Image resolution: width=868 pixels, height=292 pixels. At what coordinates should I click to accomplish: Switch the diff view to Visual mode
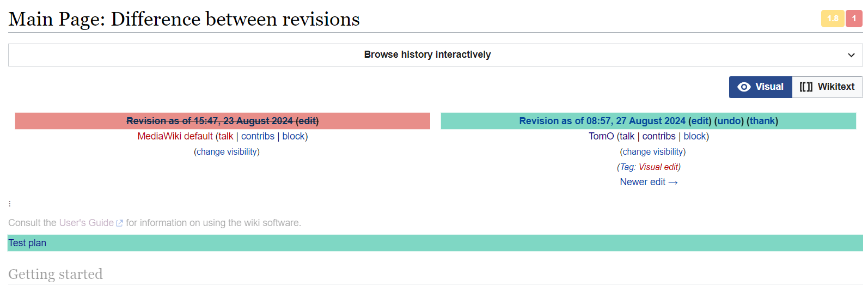point(761,87)
